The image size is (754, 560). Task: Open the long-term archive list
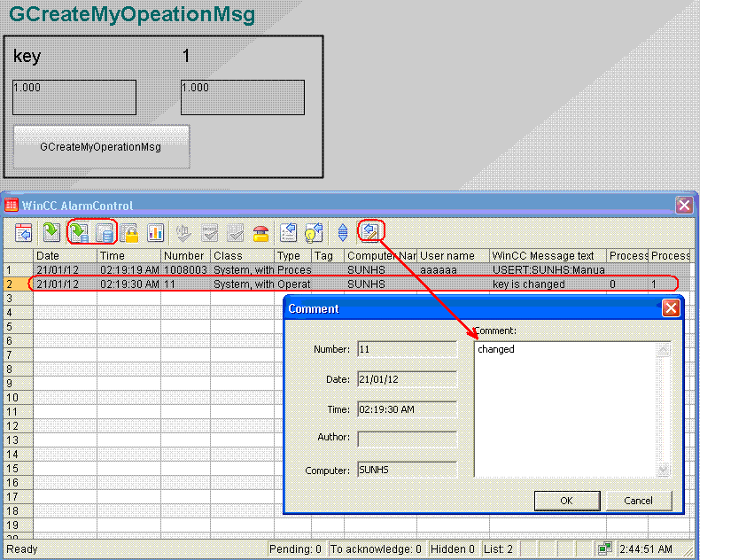(105, 233)
